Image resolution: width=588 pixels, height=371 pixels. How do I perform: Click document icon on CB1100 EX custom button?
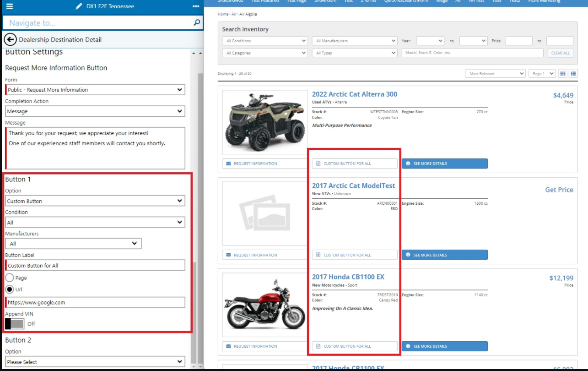pyautogui.click(x=318, y=346)
